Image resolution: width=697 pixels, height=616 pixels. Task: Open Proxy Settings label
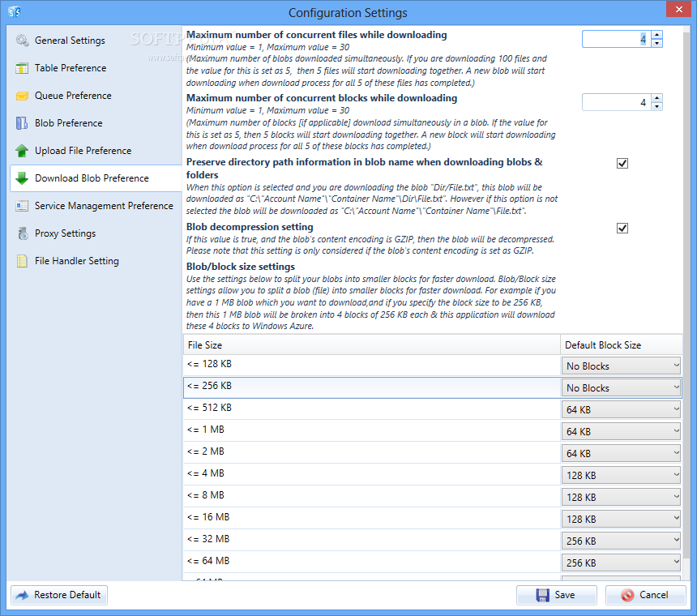pyautogui.click(x=66, y=233)
